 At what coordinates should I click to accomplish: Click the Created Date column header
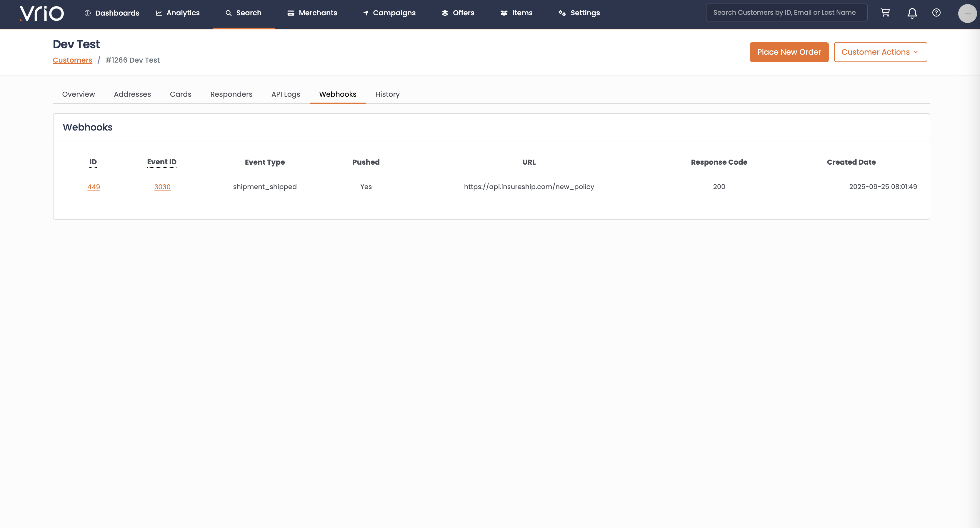coord(851,162)
